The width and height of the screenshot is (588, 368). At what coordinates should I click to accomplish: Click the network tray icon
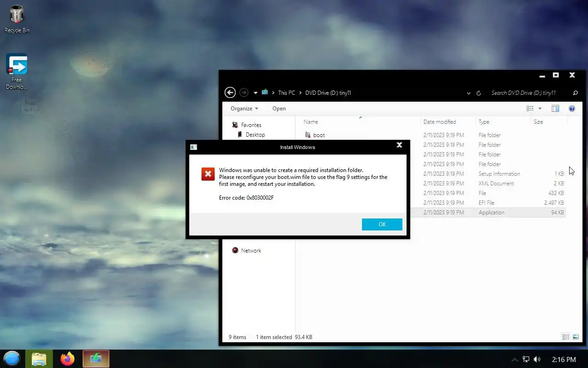click(526, 359)
